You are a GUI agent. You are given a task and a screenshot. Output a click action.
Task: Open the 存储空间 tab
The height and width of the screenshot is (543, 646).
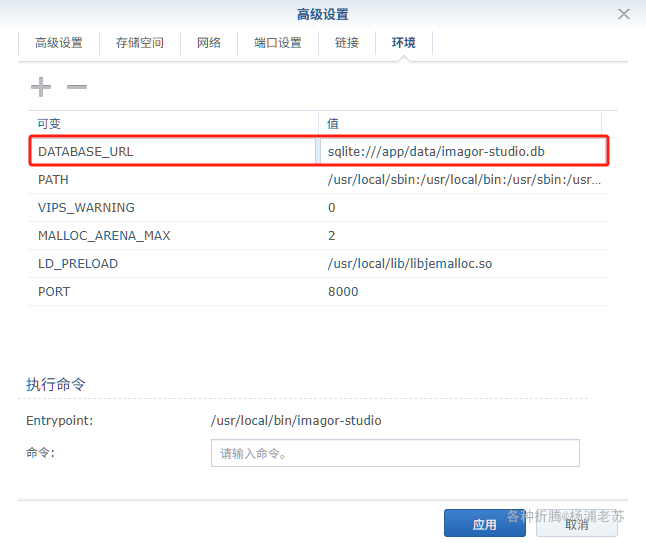point(140,43)
